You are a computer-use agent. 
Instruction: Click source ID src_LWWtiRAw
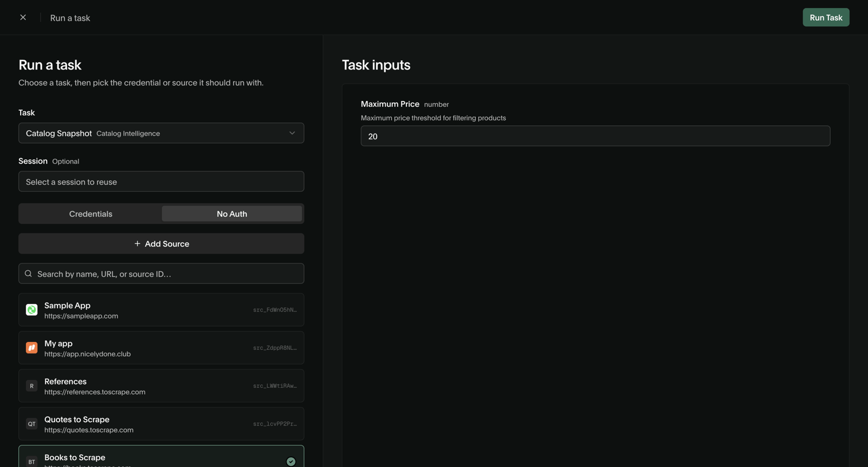click(x=275, y=386)
